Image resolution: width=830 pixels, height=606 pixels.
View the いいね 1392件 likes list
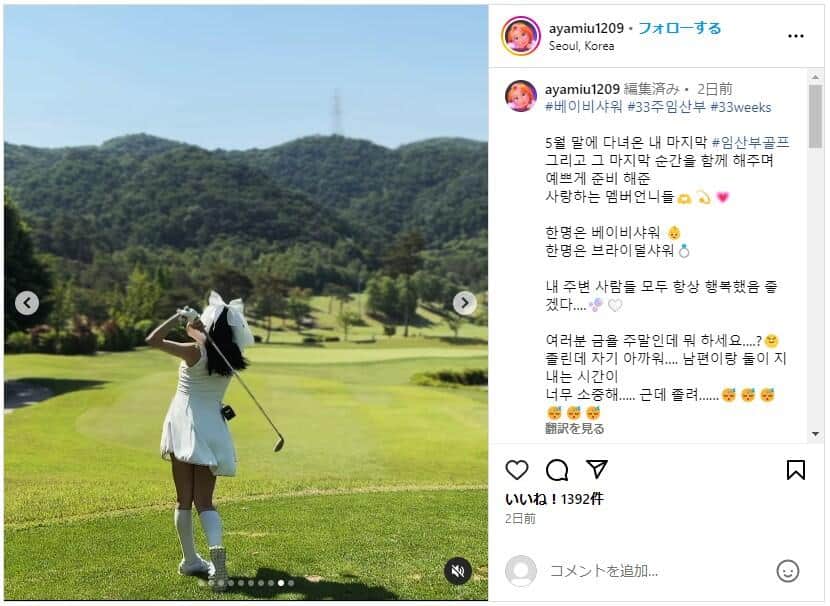pyautogui.click(x=554, y=499)
